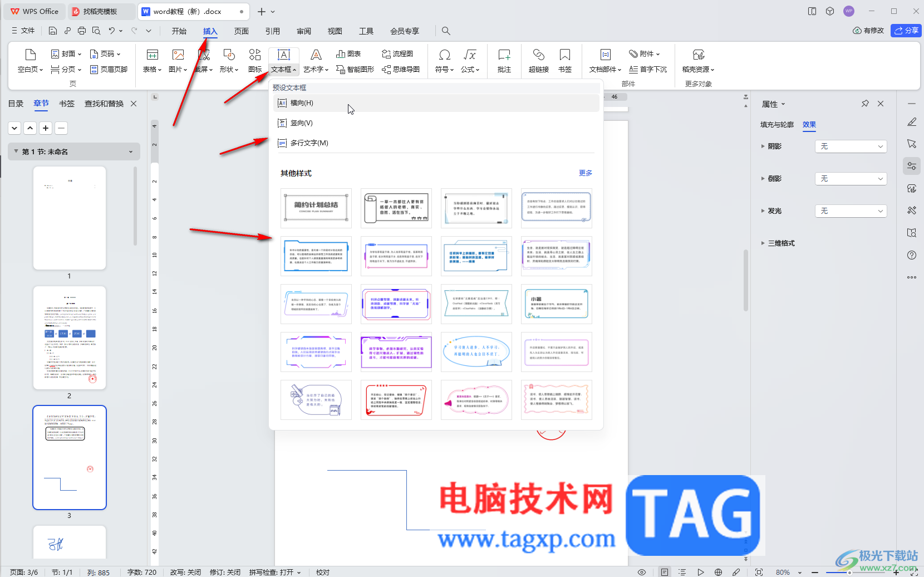
Task: Open the Glow dropdown
Action: coord(851,211)
